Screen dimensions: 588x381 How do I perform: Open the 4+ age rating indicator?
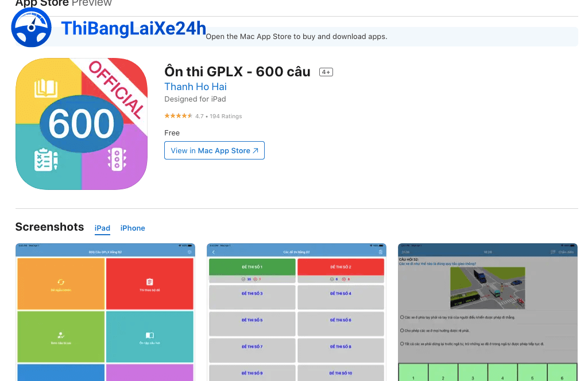325,72
